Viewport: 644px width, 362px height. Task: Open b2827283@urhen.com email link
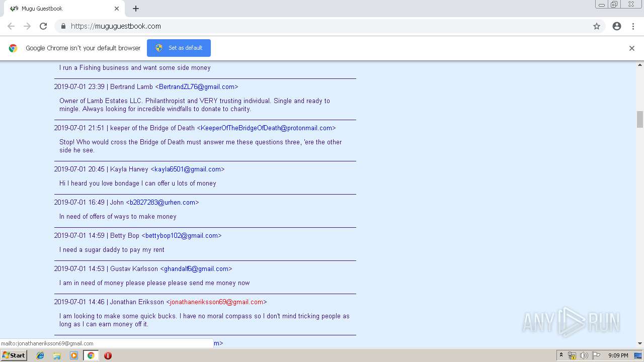[163, 202]
